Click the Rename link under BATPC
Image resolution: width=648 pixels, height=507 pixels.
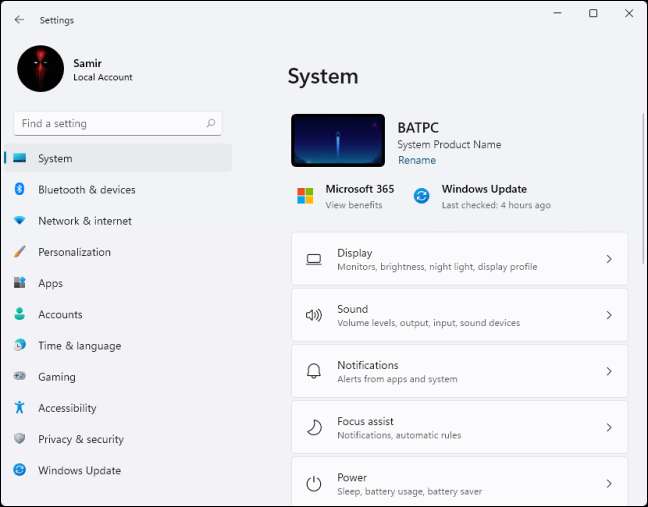pos(416,160)
